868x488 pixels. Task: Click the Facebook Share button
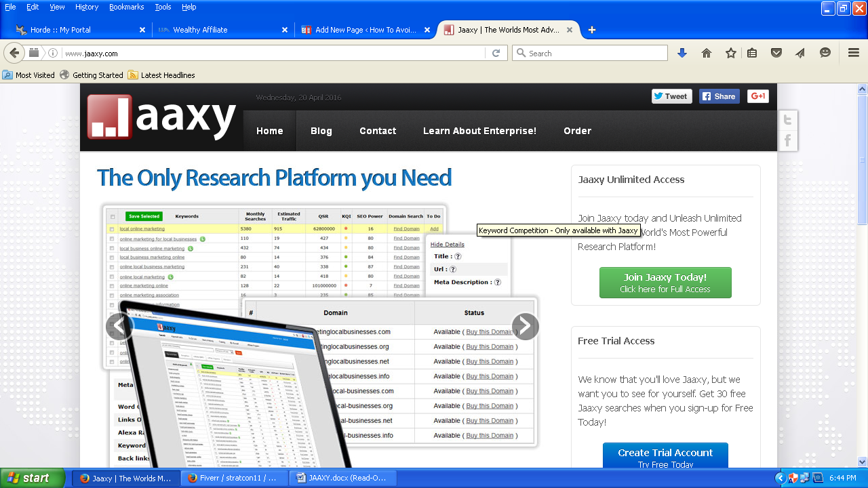click(x=719, y=96)
